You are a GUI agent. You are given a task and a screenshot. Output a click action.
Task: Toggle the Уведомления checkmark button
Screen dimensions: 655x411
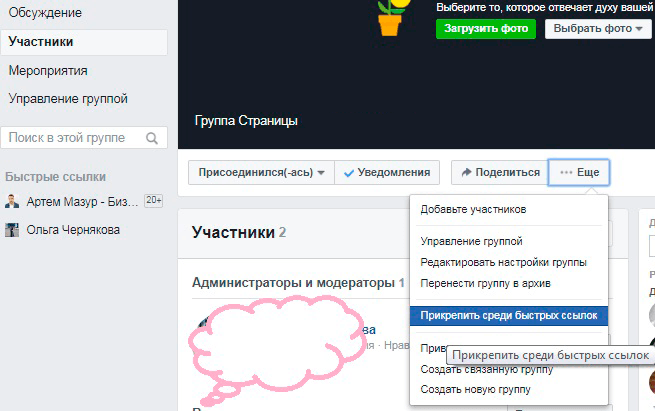[x=386, y=172]
